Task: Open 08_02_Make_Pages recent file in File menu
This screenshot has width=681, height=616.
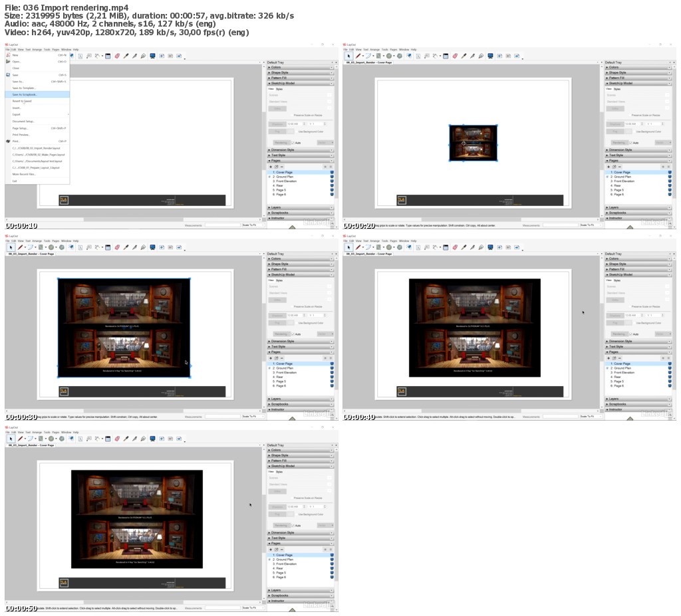Action: [x=38, y=155]
